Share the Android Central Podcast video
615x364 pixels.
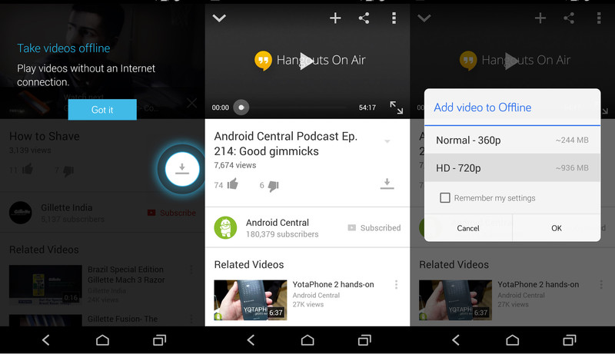[364, 18]
